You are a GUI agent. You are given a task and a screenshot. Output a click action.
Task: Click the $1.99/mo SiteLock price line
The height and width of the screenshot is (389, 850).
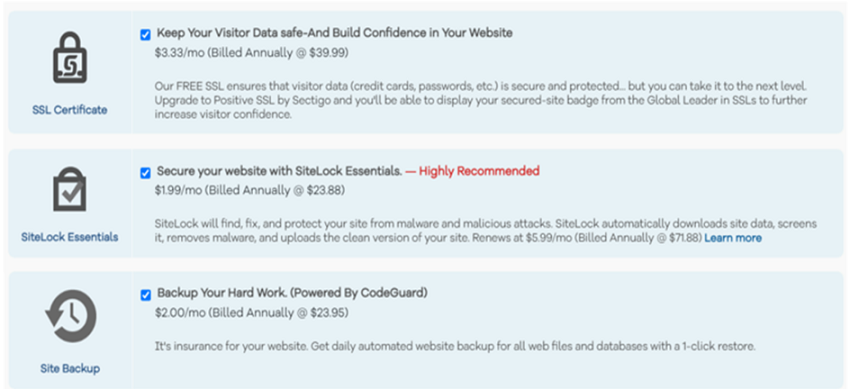[250, 190]
